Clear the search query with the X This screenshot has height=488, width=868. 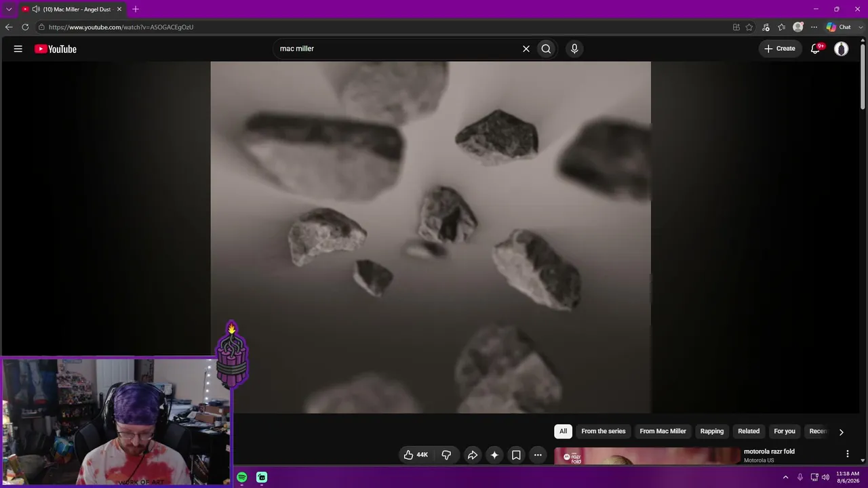click(526, 49)
